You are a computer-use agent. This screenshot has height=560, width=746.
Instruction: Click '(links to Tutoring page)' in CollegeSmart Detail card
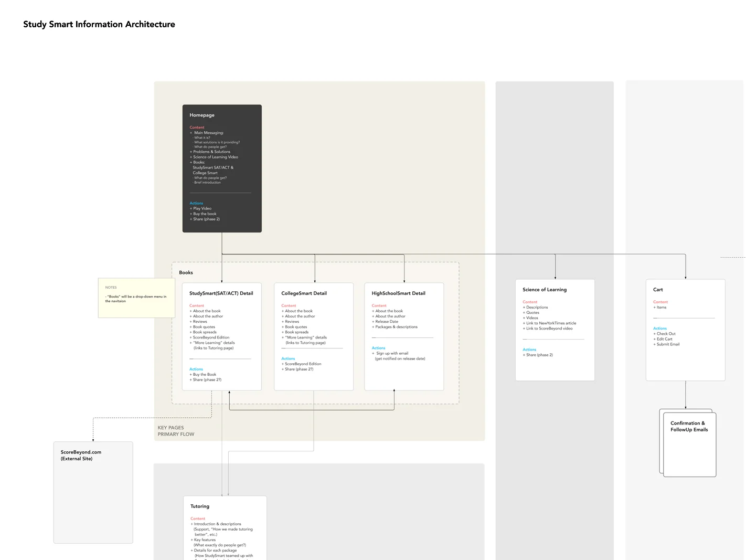[x=306, y=343]
